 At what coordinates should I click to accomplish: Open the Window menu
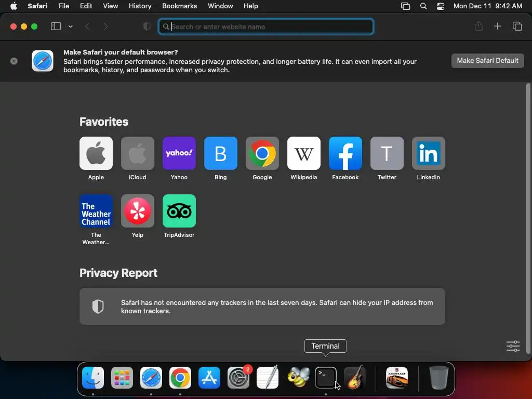pos(220,6)
